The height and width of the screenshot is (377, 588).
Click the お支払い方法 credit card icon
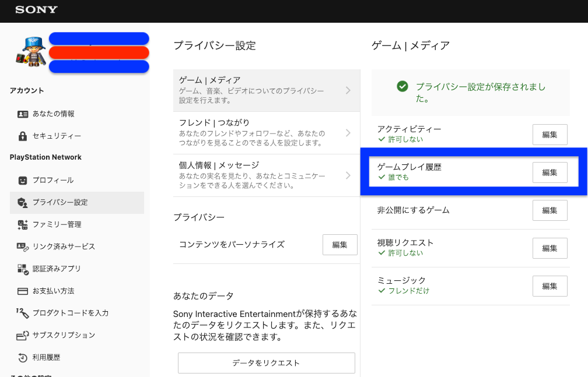pos(23,291)
